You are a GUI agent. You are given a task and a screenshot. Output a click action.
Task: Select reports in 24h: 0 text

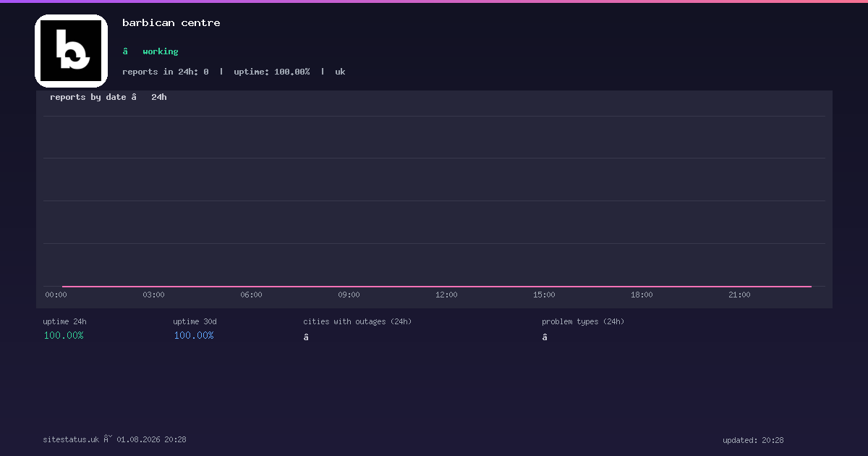(166, 72)
